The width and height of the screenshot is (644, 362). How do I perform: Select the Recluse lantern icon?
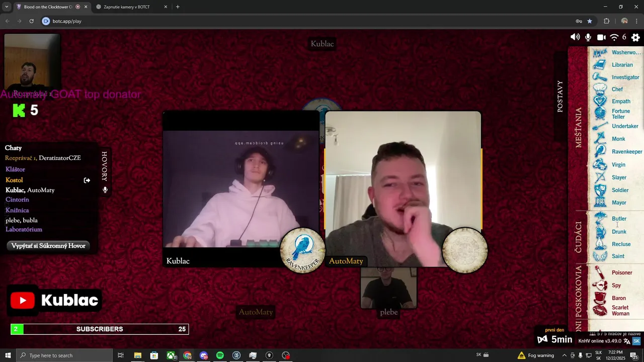(x=600, y=244)
